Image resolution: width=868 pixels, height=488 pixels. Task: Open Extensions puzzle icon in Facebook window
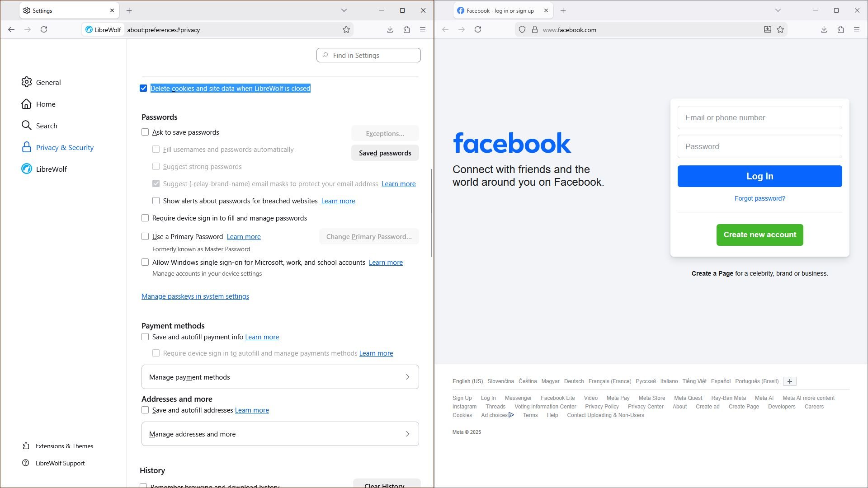coord(840,29)
